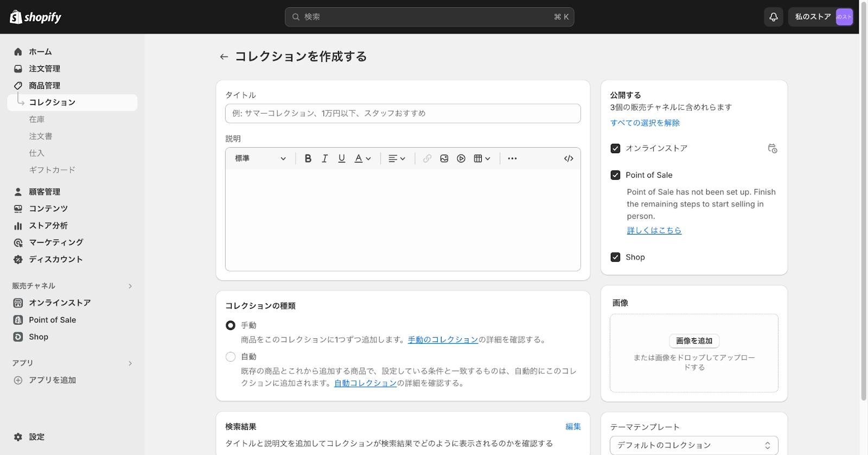Click the insert link icon
Screen dimensions: 868x455
427,159
